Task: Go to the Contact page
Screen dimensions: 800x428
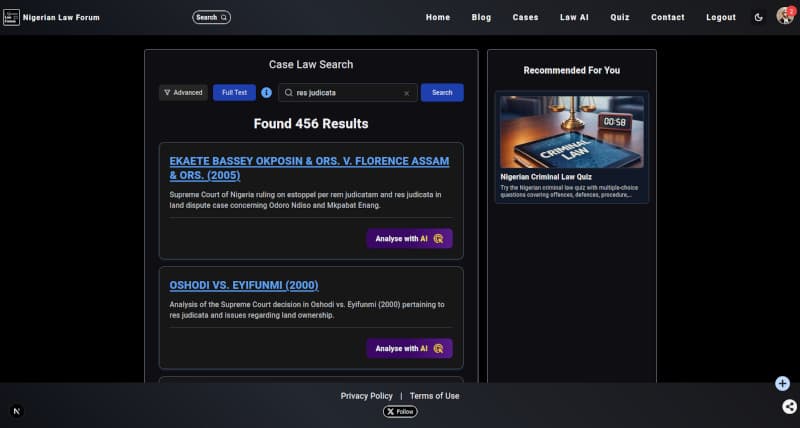Action: (667, 17)
